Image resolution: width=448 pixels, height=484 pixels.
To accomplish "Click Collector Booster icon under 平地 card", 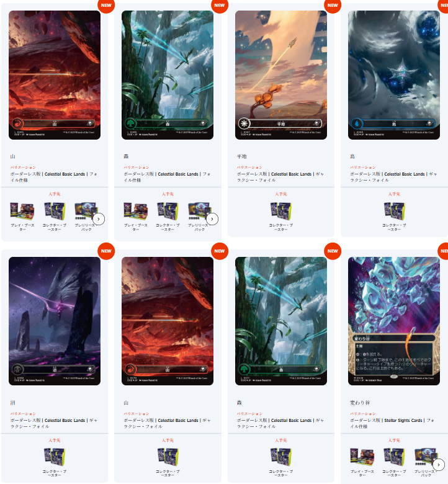I will [280, 211].
